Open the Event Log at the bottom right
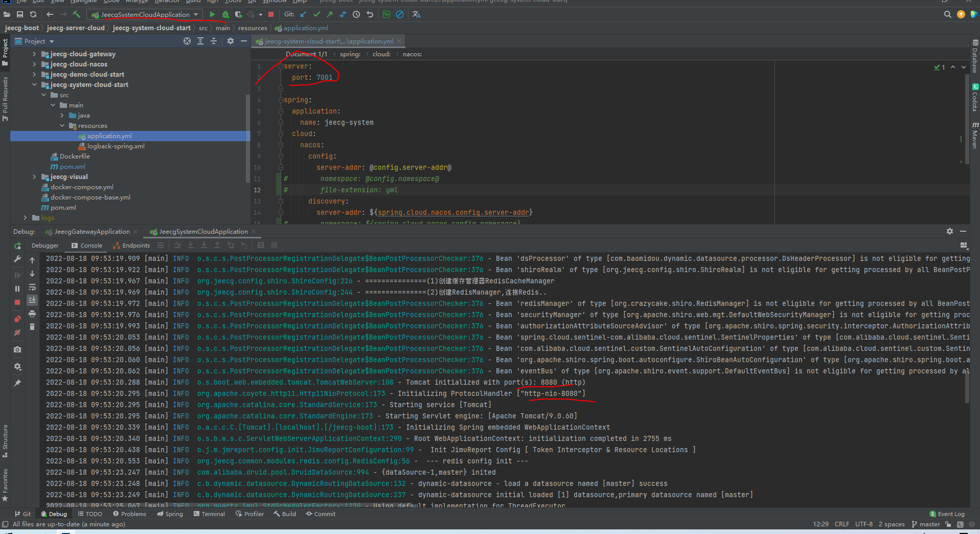 (x=950, y=514)
